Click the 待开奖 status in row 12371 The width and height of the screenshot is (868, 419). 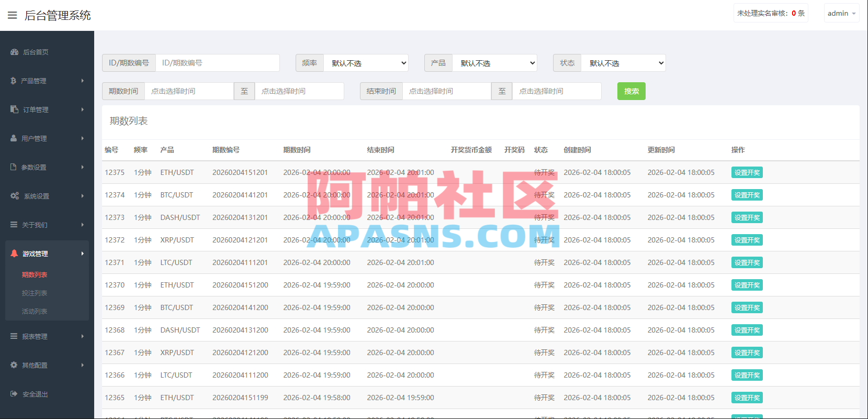click(544, 262)
